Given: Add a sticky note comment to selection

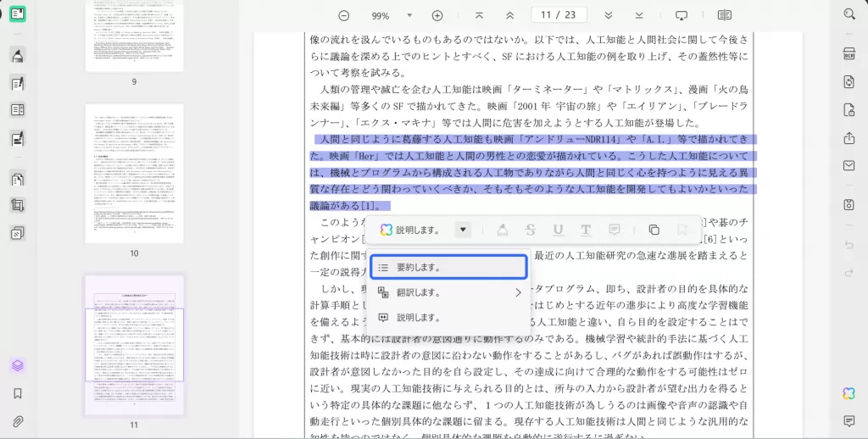Looking at the screenshot, I should click(614, 230).
